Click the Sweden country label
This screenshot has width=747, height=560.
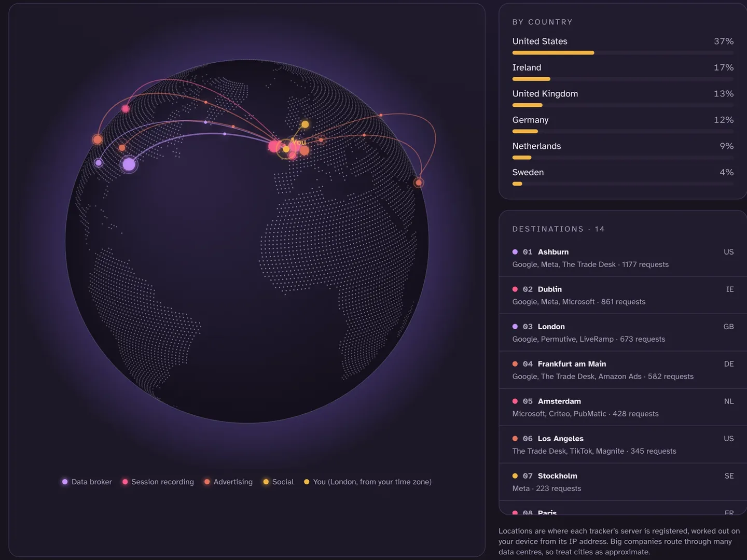pyautogui.click(x=528, y=172)
